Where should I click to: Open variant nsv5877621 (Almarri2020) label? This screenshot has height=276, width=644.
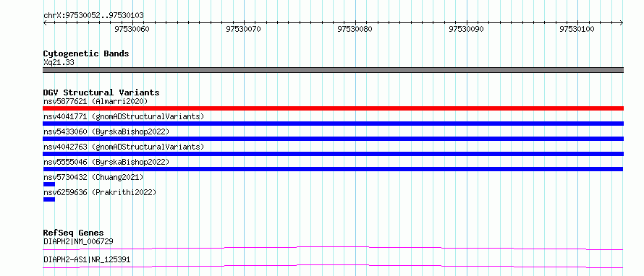pos(96,101)
